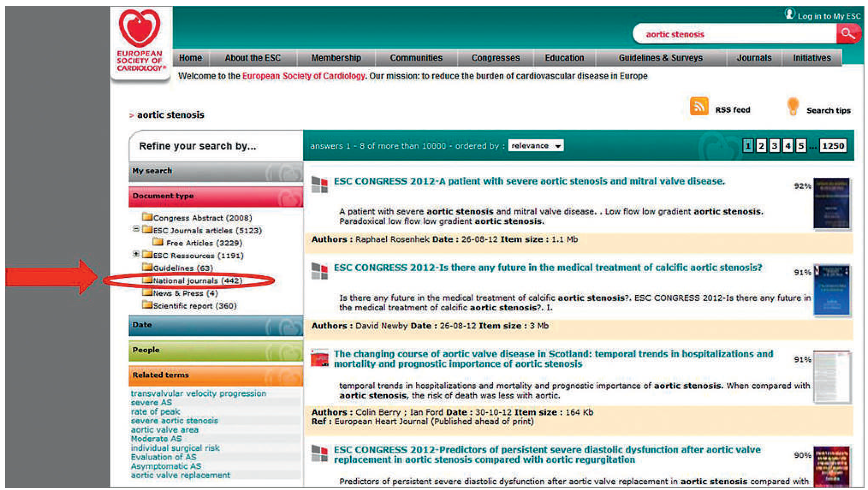The height and width of the screenshot is (490, 868).
Task: Click document icon beside Scotland aortic valve article
Action: [319, 358]
